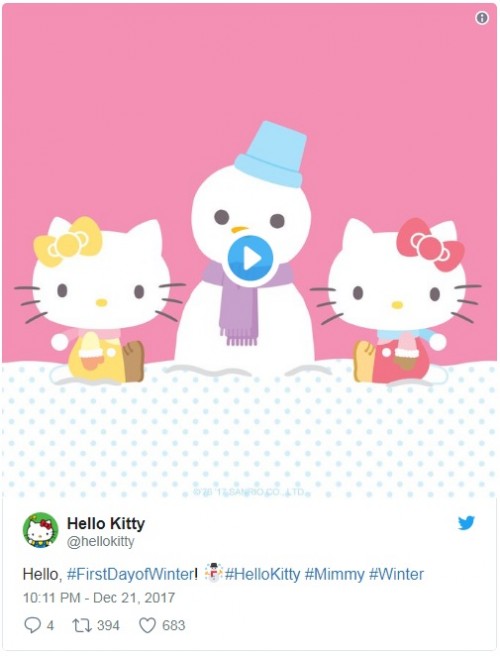Viewport: 500px width, 656px height.
Task: Retweet using the arrows icon
Action: tap(82, 625)
